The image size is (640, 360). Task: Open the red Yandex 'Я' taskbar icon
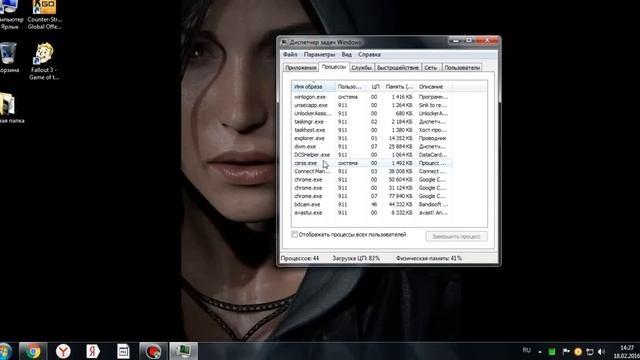pos(93,351)
